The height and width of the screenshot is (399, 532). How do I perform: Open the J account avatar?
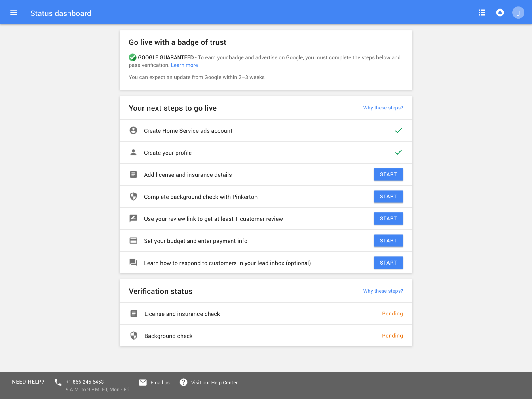pos(518,13)
